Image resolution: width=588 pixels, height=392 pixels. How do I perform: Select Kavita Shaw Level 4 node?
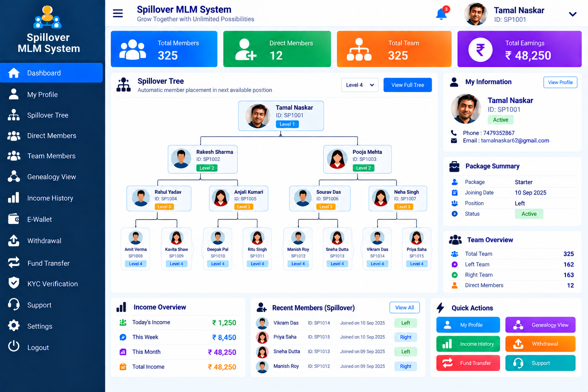coord(176,248)
